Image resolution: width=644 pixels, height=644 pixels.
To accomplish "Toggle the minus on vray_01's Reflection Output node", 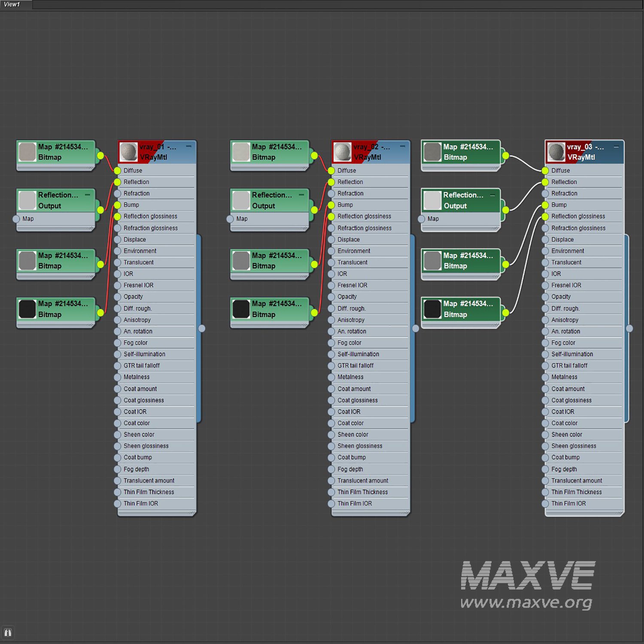I will [88, 195].
